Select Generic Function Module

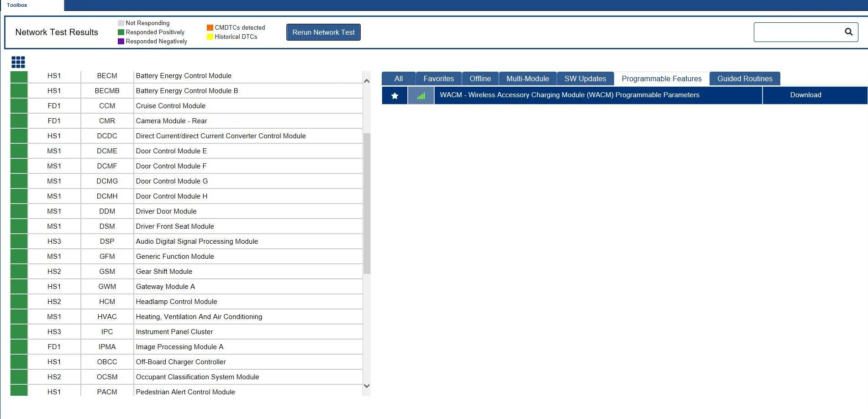186,257
